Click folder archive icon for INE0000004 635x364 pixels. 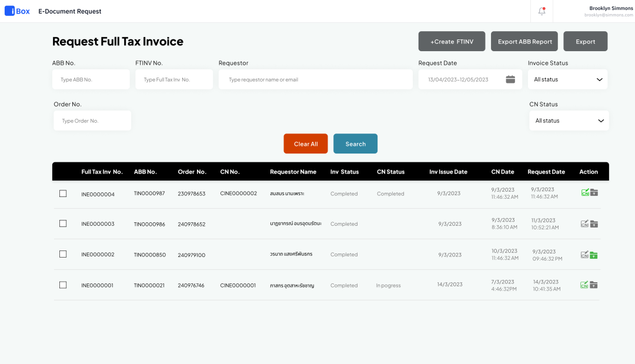point(594,193)
